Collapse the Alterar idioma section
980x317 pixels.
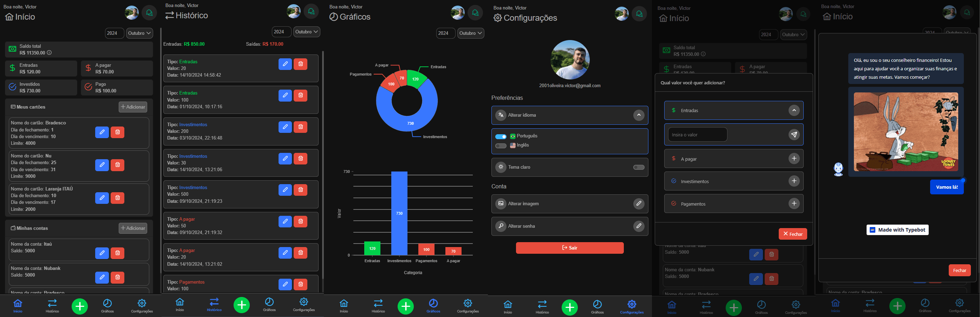pyautogui.click(x=639, y=115)
